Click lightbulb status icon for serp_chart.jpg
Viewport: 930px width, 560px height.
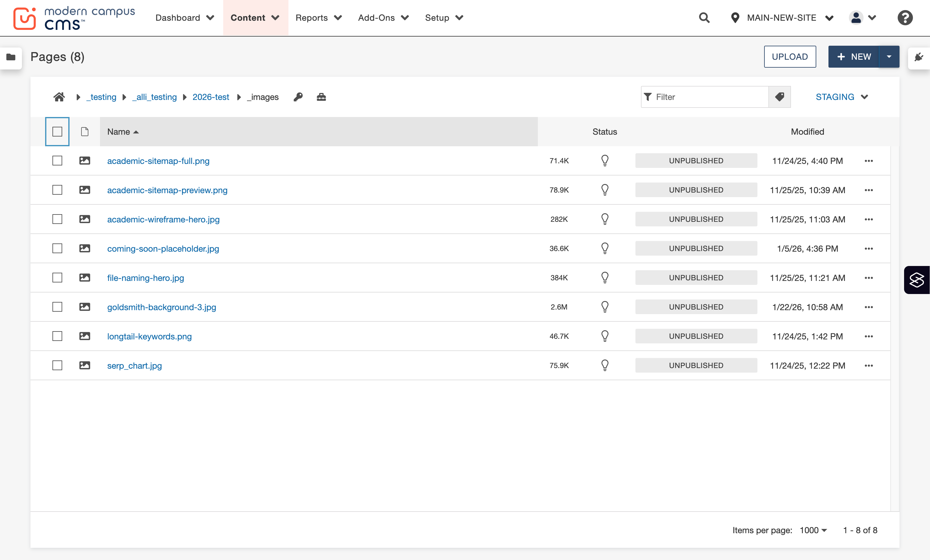[x=605, y=365]
